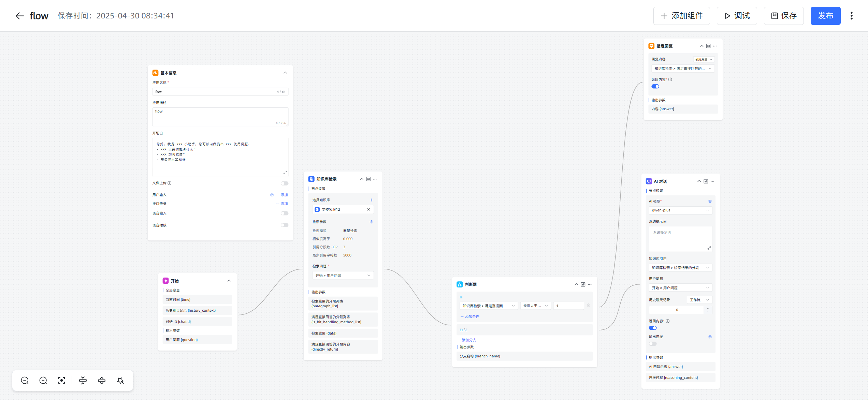Collapse the 基本信息 panel

(285, 73)
